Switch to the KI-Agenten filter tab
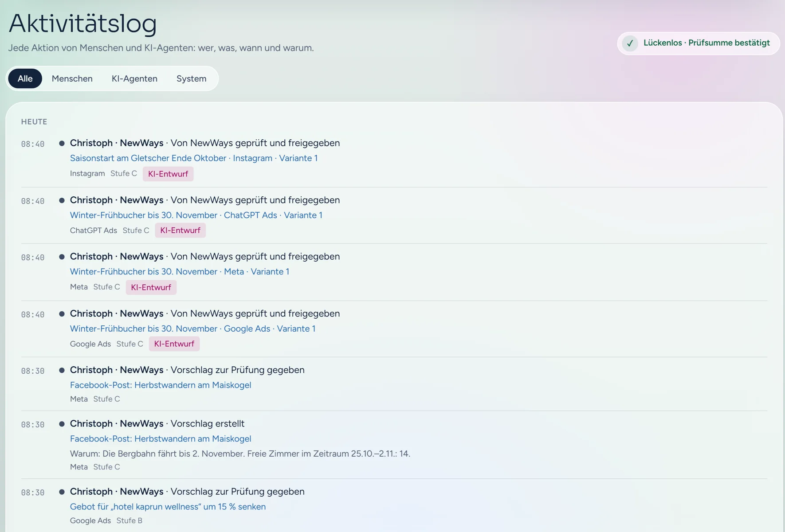The width and height of the screenshot is (785, 532). click(x=134, y=78)
